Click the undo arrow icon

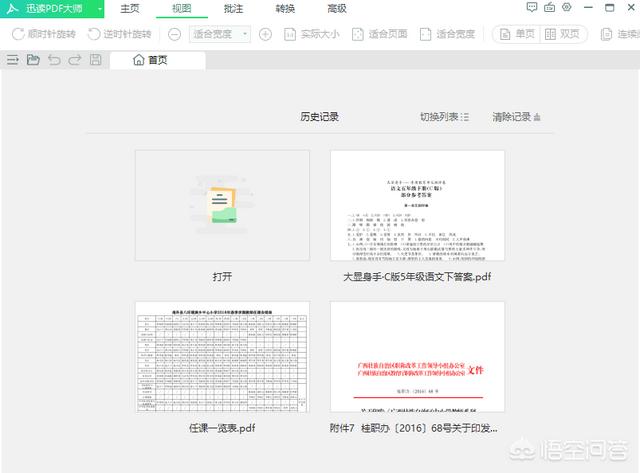tap(54, 60)
